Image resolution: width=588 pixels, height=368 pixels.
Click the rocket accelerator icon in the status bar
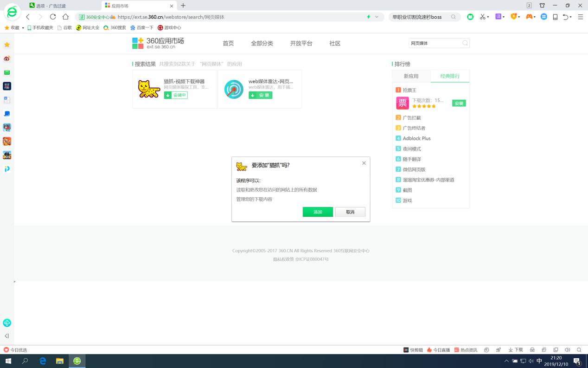499,350
